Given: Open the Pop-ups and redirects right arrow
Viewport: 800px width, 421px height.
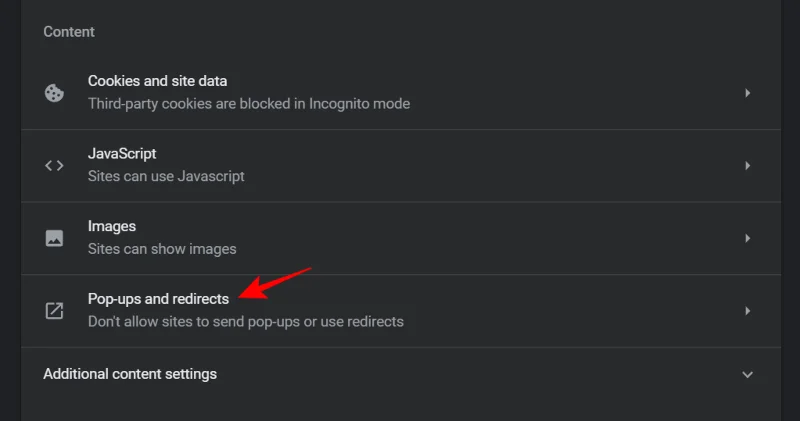Looking at the screenshot, I should point(747,311).
